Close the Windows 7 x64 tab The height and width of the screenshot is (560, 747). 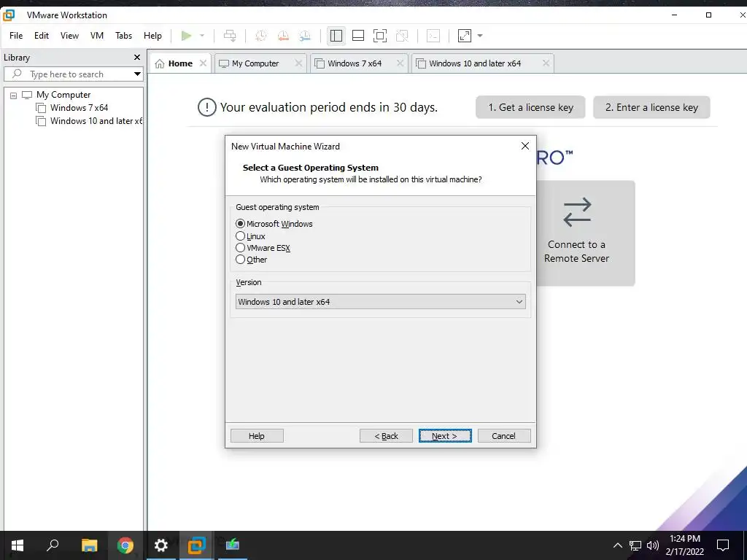[400, 63]
